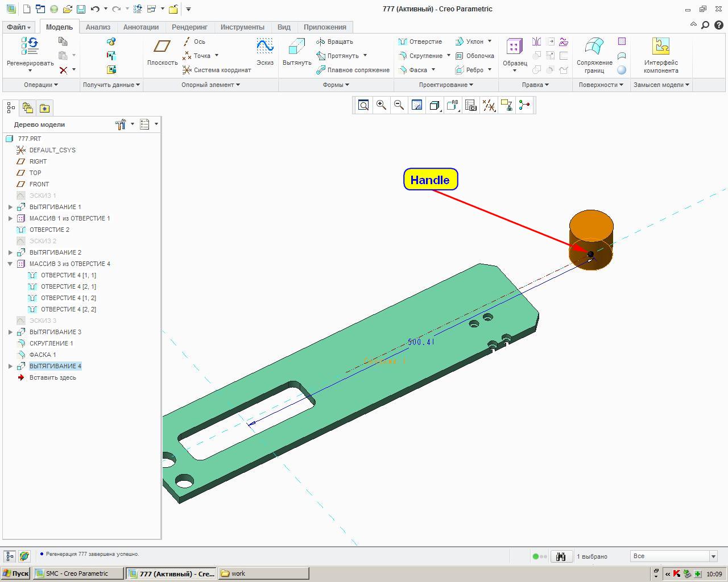Image resolution: width=728 pixels, height=582 pixels.
Task: Click the Refit zoom icon in graphics toolbar
Action: [363, 105]
